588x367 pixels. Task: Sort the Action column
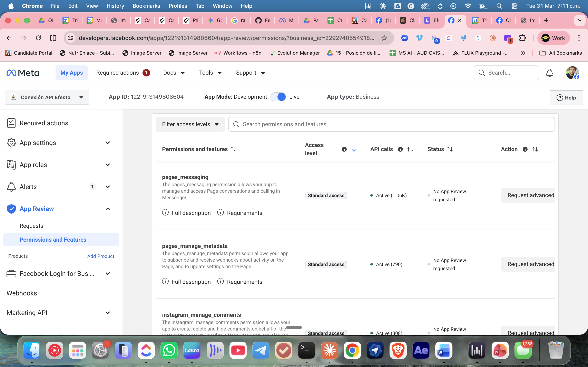point(535,149)
